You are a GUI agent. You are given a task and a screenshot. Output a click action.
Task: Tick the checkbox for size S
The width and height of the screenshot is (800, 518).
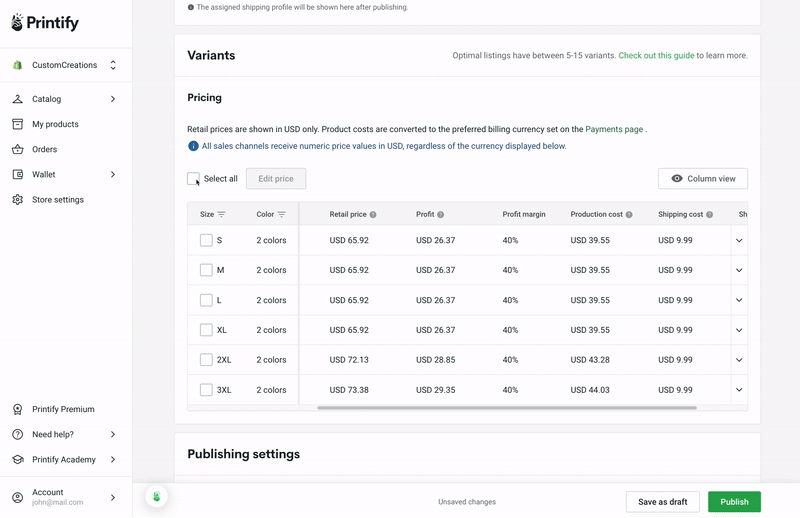point(206,240)
